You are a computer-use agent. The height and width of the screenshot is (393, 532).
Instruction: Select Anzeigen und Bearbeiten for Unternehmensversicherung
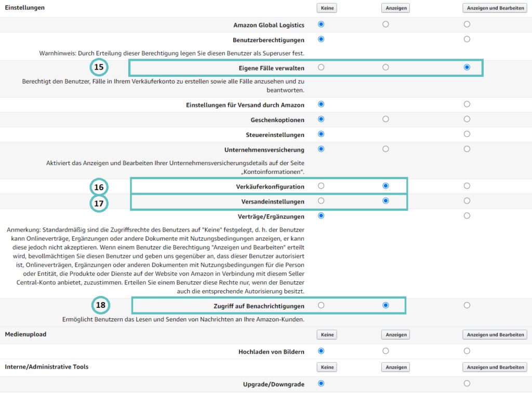point(467,149)
